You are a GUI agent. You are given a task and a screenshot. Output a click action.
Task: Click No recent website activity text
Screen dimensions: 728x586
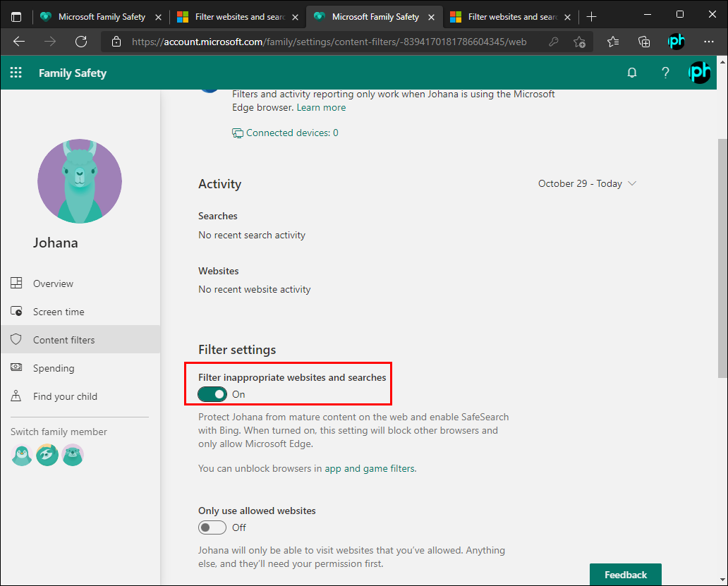[x=255, y=290]
